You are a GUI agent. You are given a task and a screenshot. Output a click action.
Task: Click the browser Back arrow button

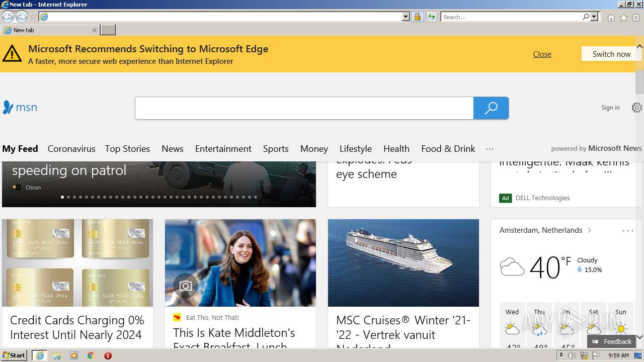(x=8, y=17)
